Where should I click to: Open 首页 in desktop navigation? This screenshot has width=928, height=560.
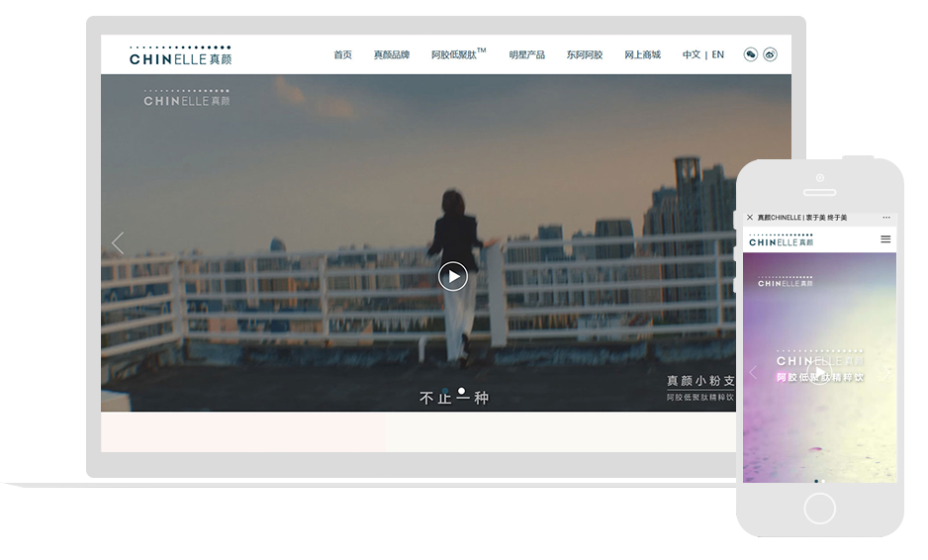pyautogui.click(x=342, y=55)
